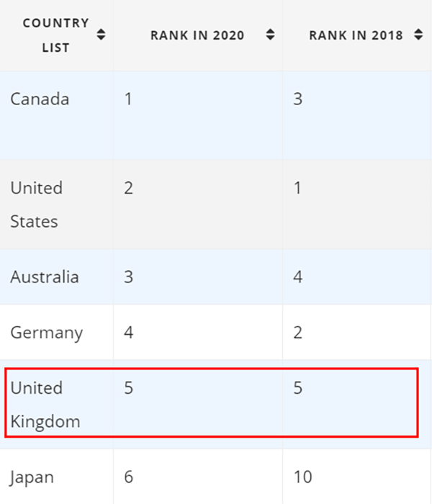Click the Rank in 2018 sort arrows

[x=418, y=35]
